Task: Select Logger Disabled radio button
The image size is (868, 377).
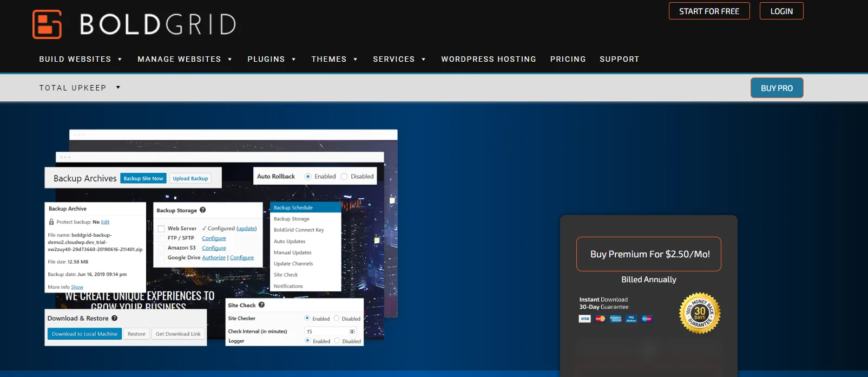Action: tap(337, 341)
